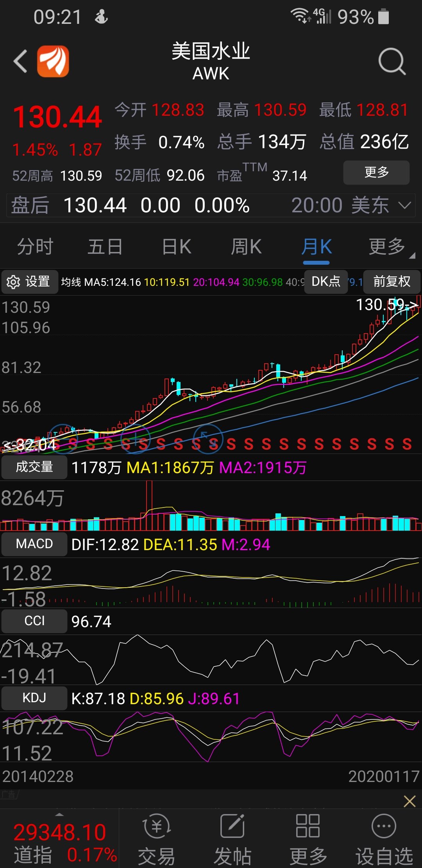Tap the 总手 134万 volume value
Viewport: 422px width, 868px height.
(x=262, y=142)
